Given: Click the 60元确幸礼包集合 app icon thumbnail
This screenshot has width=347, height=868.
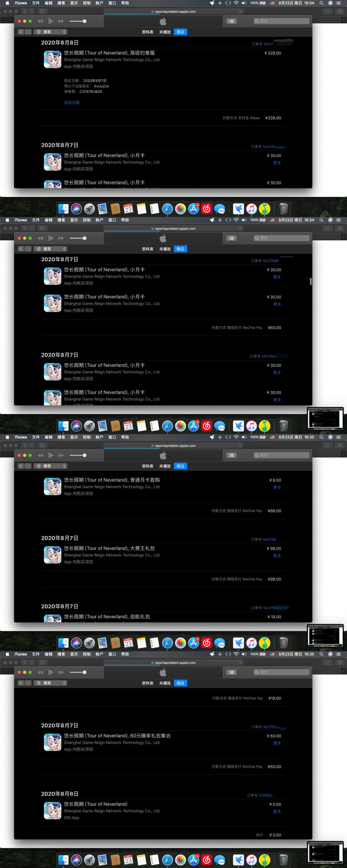Looking at the screenshot, I should tap(53, 742).
